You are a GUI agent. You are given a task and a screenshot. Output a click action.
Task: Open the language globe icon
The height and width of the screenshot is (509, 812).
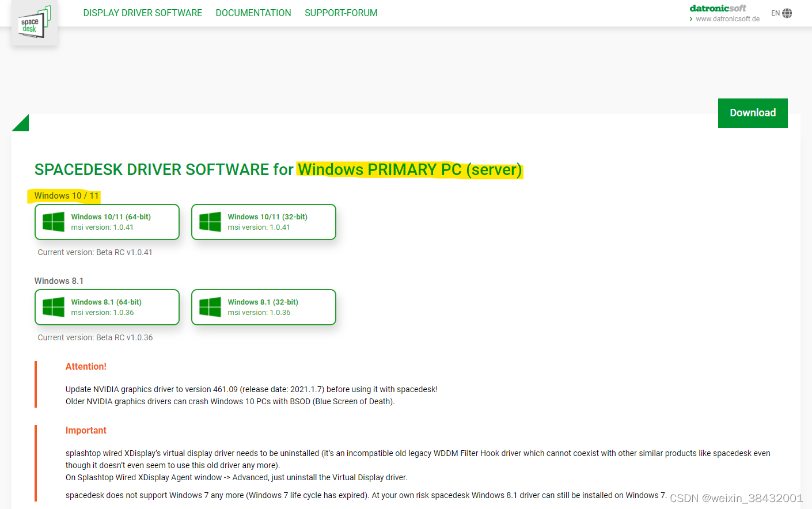point(787,13)
